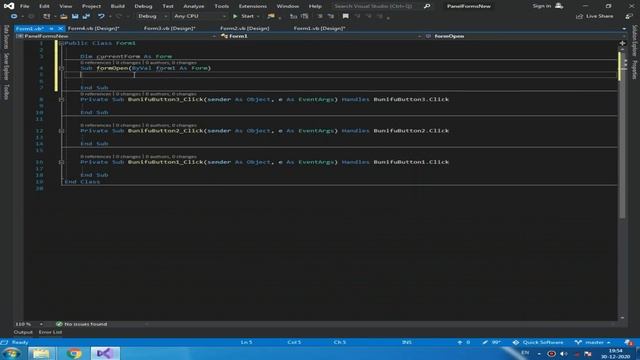This screenshot has width=640, height=360.
Task: Click the Decrease indent toolbar icon
Action: point(320,16)
